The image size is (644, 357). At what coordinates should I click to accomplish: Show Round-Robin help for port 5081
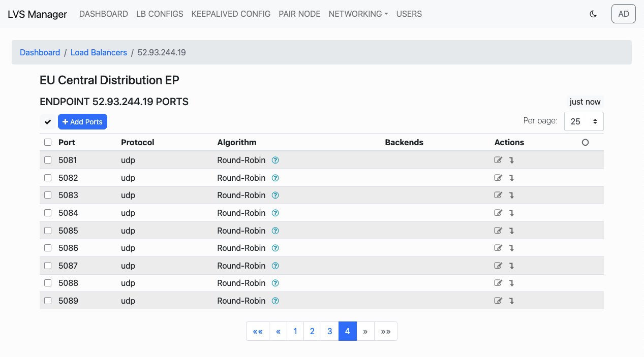(x=275, y=160)
